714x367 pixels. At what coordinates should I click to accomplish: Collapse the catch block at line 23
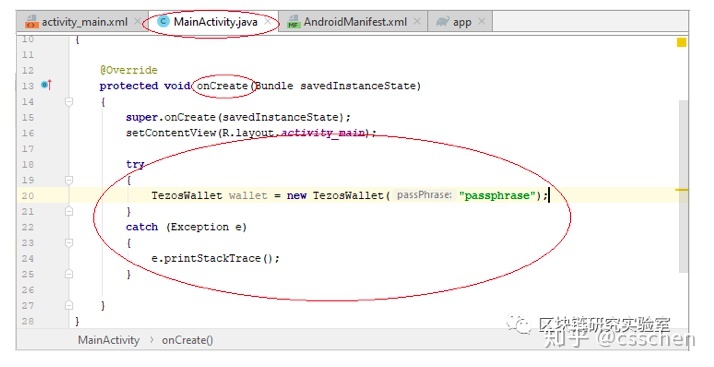pyautogui.click(x=69, y=243)
